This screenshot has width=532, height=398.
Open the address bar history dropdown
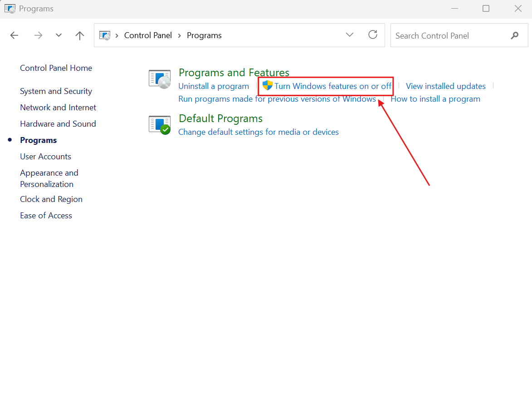click(350, 34)
